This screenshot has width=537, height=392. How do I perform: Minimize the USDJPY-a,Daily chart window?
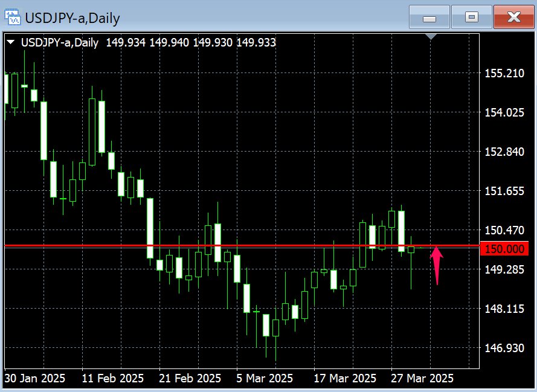point(429,17)
